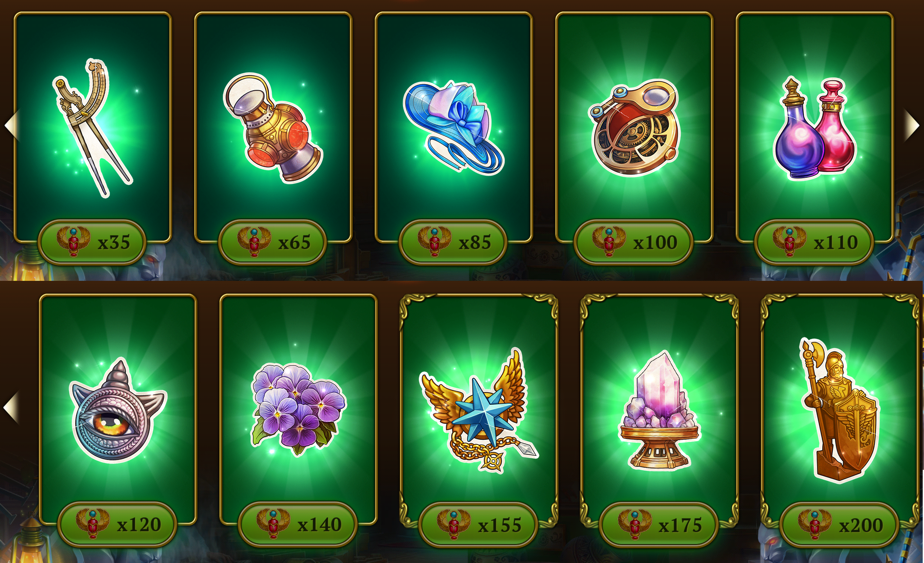The image size is (924, 563).
Task: Select the clockwork goggles mechanism item
Action: point(634,127)
